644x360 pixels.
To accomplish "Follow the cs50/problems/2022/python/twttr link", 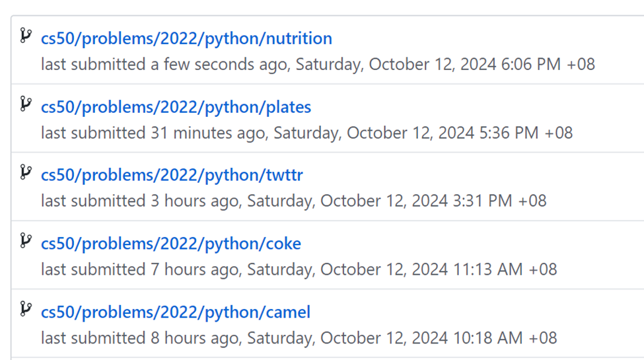I will coord(172,176).
